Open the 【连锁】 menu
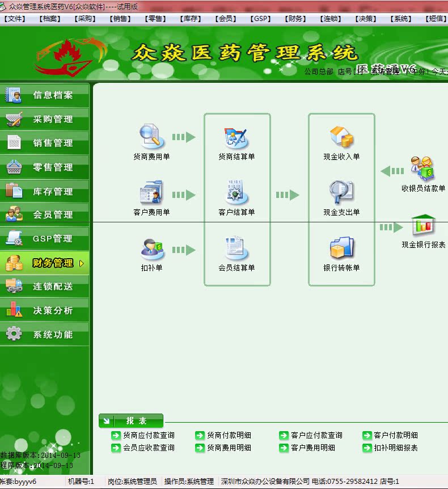 click(x=331, y=18)
